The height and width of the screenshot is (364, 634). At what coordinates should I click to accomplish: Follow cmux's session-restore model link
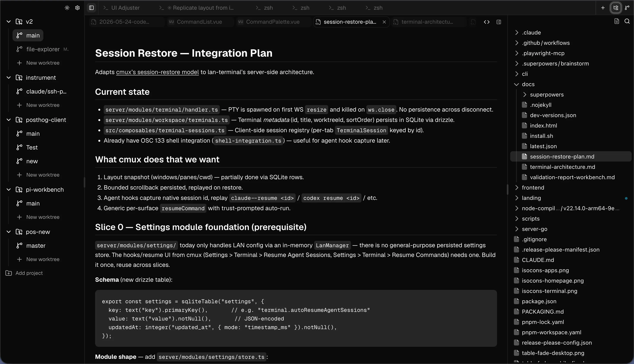(157, 72)
